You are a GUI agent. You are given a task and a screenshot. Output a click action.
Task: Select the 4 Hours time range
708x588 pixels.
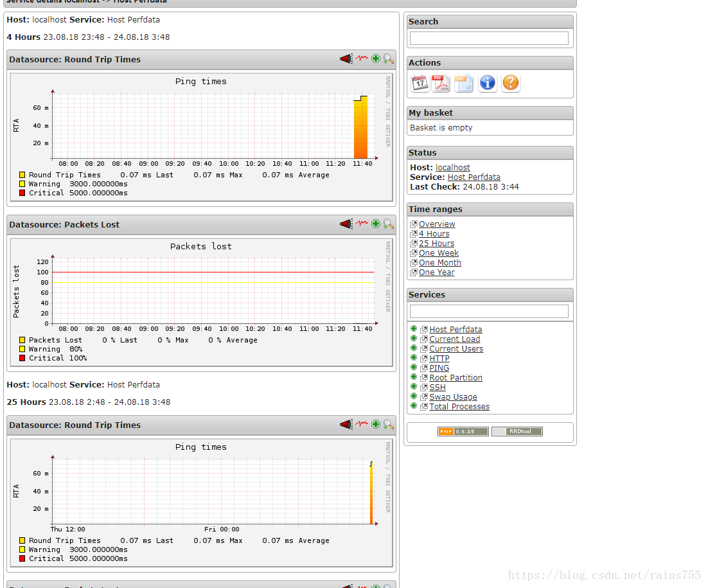tap(434, 234)
